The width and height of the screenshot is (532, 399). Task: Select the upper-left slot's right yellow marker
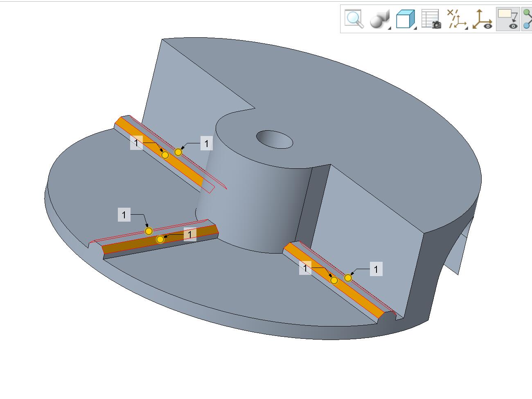coord(178,152)
